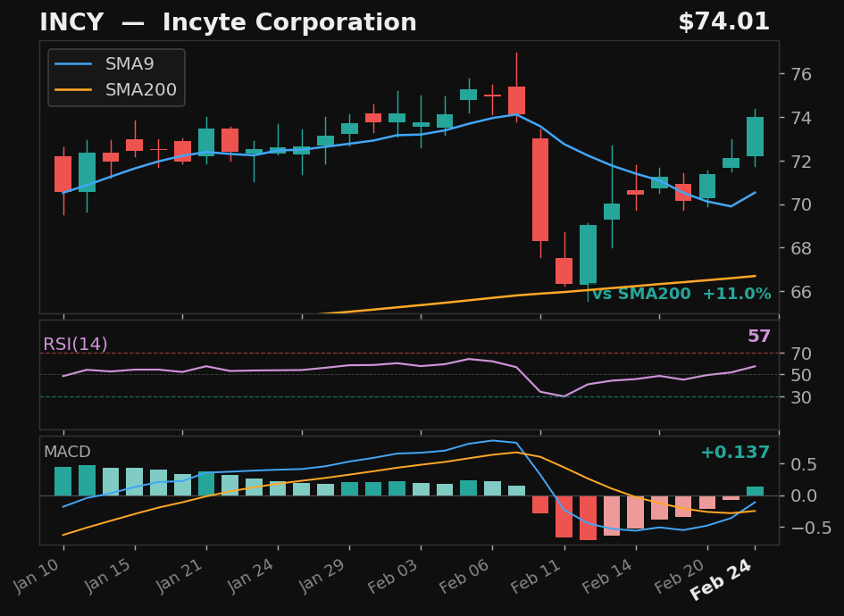Click the Feb 11 date tick label
Image resolution: width=844 pixels, height=616 pixels.
(x=537, y=577)
